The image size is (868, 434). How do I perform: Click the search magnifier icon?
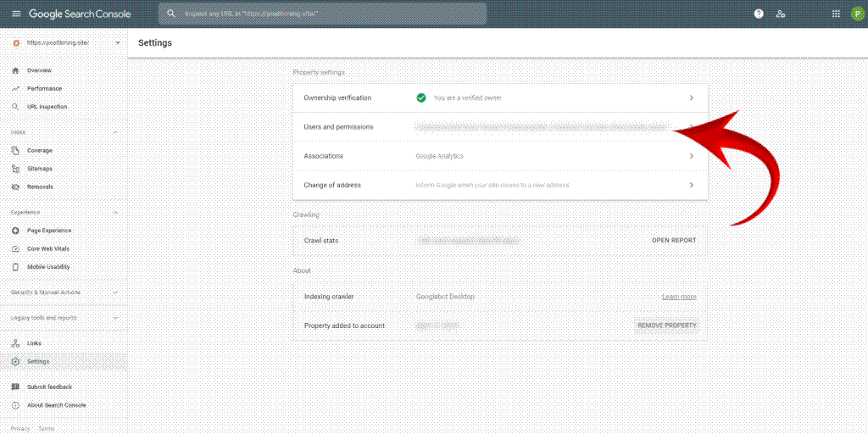click(x=171, y=14)
